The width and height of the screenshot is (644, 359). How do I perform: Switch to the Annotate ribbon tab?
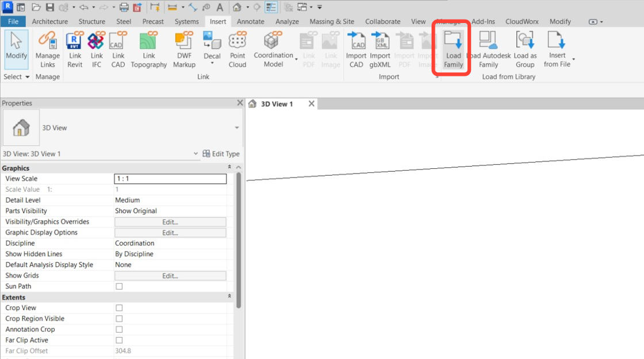click(x=250, y=21)
